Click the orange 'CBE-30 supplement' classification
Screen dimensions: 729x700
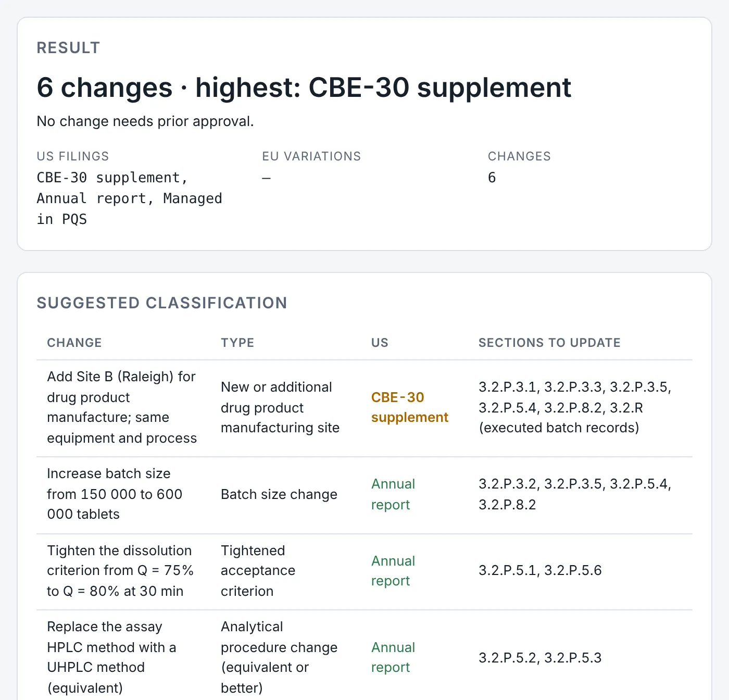pos(410,407)
